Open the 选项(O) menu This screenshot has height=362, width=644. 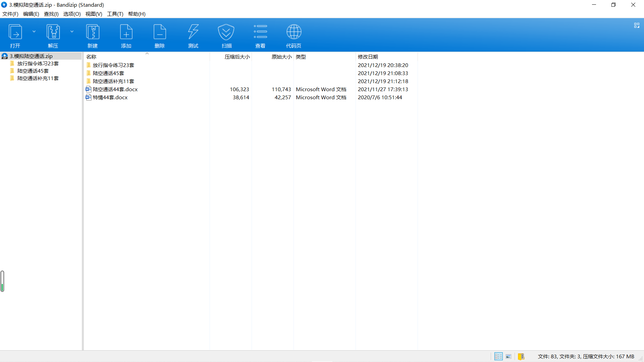(72, 14)
